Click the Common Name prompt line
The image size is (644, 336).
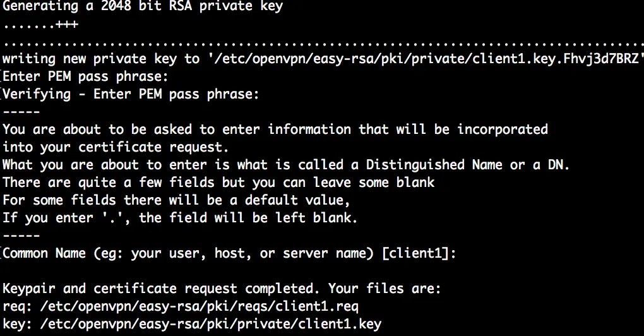pyautogui.click(x=229, y=253)
